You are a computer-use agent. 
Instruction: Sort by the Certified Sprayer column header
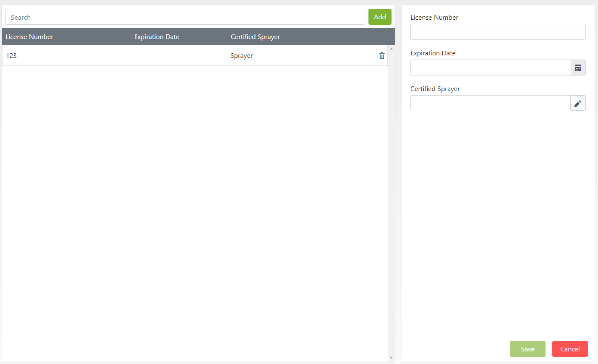pyautogui.click(x=255, y=37)
